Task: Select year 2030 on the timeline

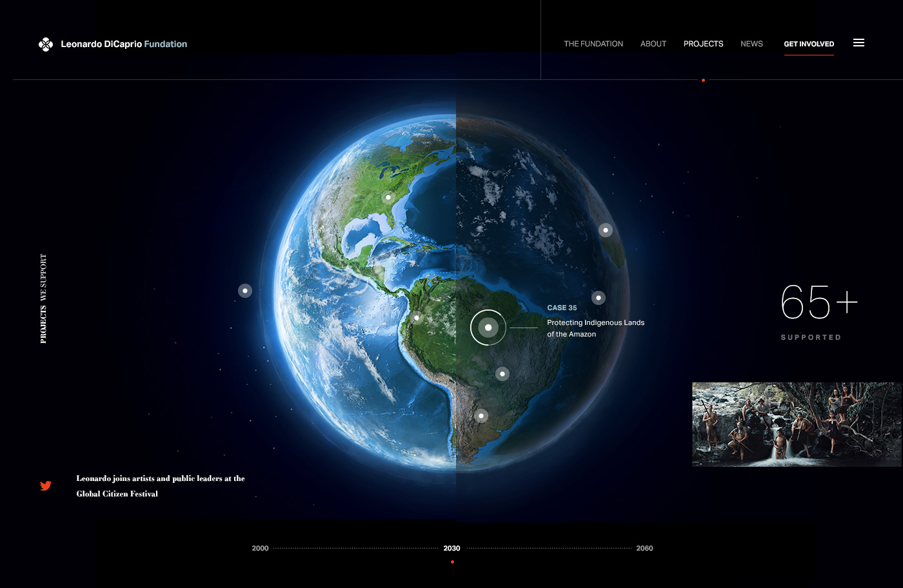Action: tap(451, 548)
